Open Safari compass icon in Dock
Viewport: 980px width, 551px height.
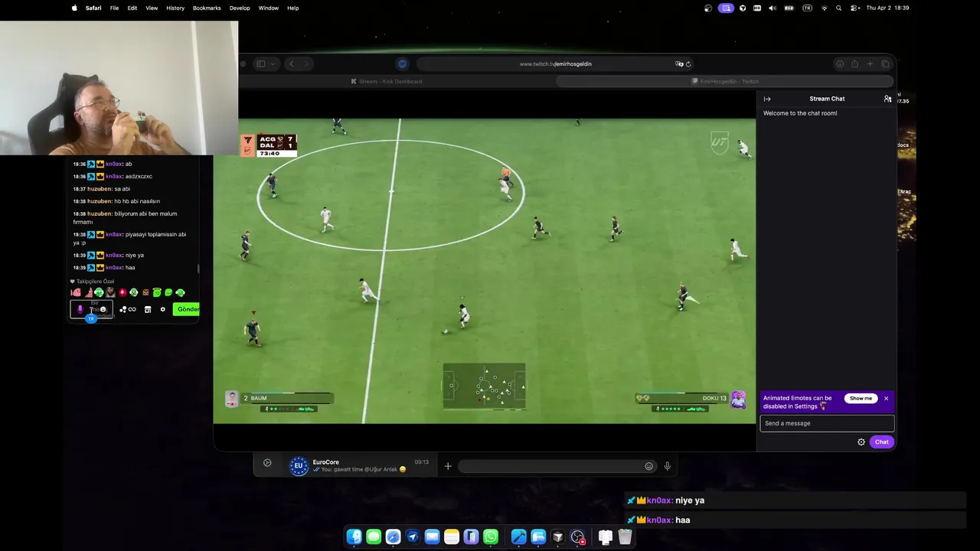[x=393, y=536]
